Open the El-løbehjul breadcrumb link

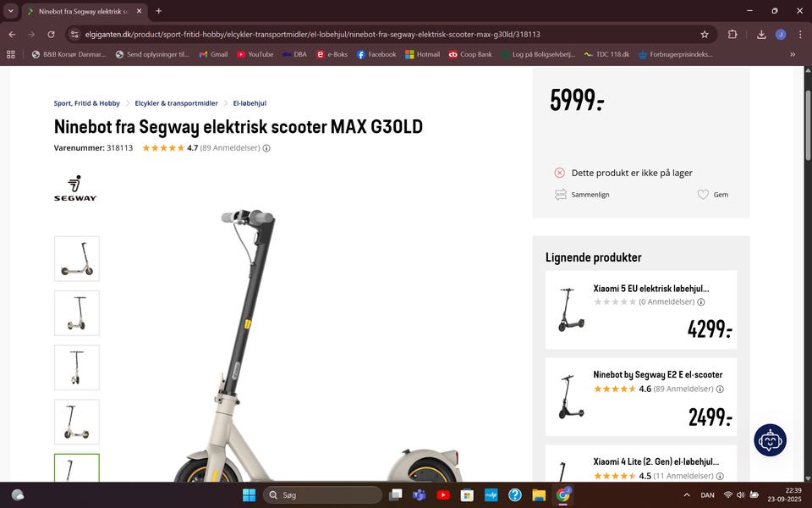pyautogui.click(x=250, y=103)
